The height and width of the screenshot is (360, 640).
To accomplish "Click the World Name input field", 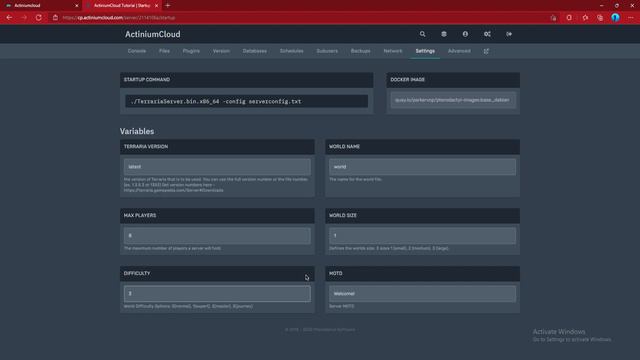I will click(x=422, y=167).
